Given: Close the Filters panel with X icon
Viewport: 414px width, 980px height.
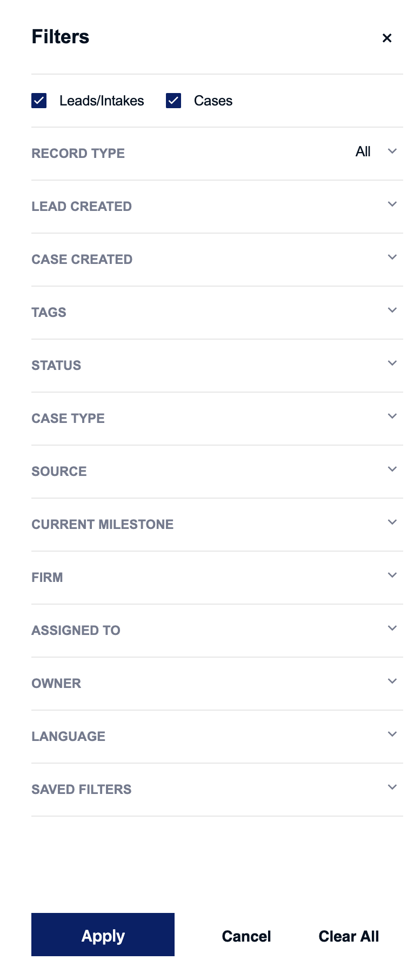Looking at the screenshot, I should click(386, 38).
